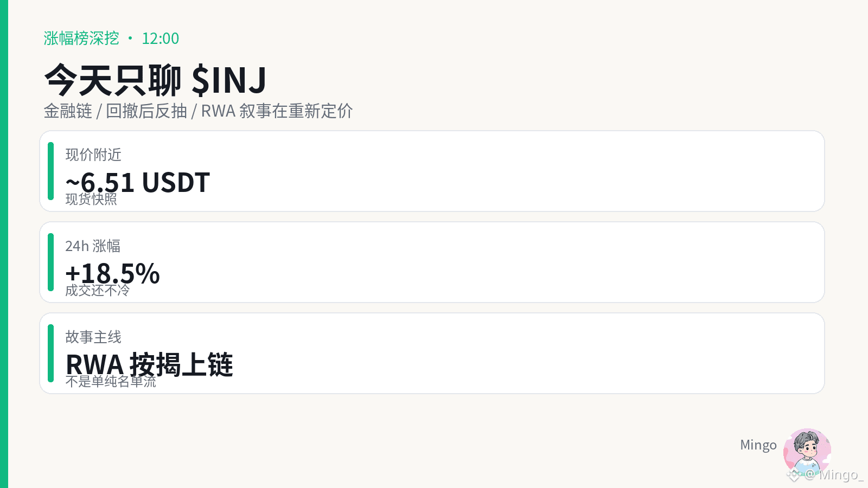The image size is (868, 488).
Task: Click the Binance logo in the watermark
Action: click(794, 476)
